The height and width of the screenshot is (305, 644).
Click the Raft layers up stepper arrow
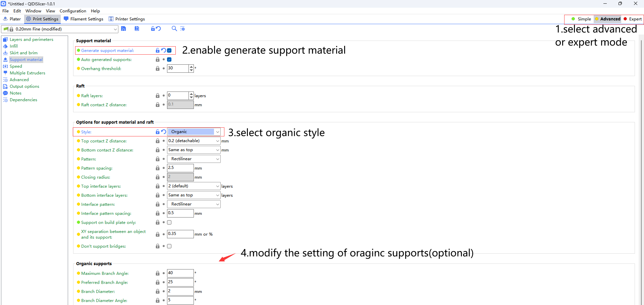[x=191, y=94]
